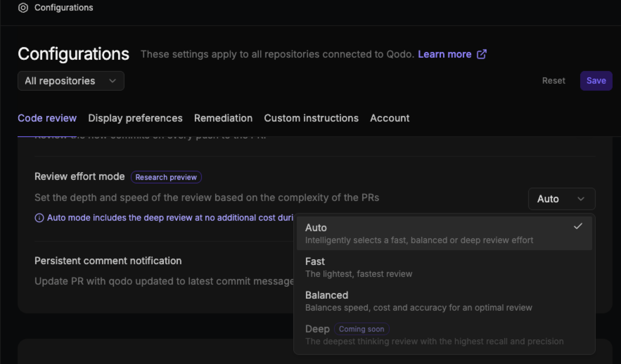Click the chevron in All repositories selector

(x=113, y=81)
